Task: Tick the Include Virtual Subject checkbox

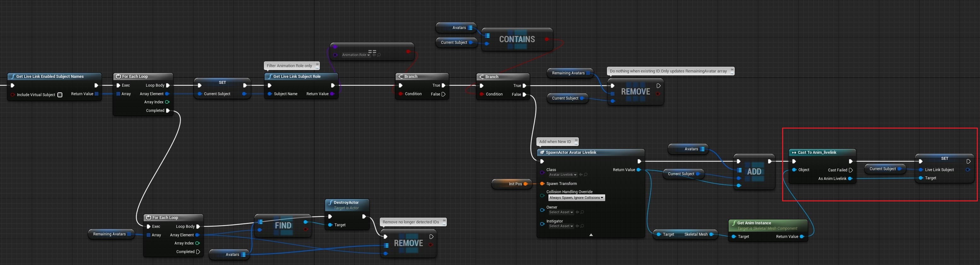Action: tap(60, 95)
